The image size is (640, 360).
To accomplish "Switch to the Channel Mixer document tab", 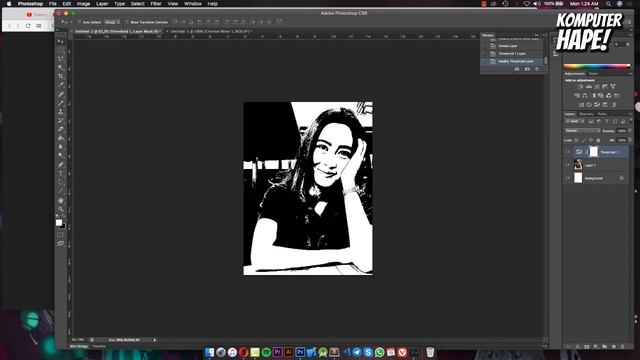I will (211, 31).
